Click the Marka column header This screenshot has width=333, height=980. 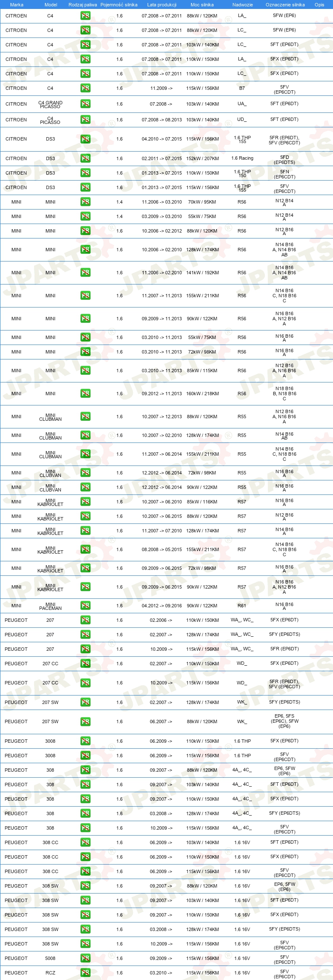tap(17, 5)
